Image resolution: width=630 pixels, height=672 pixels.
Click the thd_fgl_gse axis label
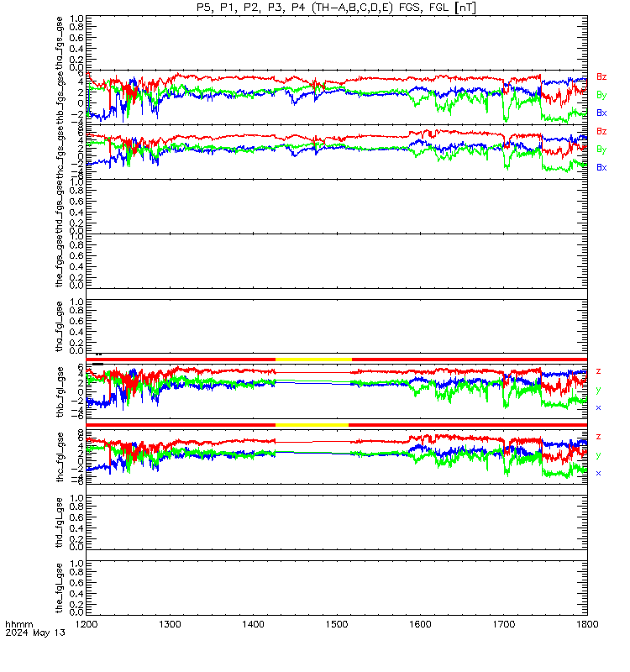coord(60,522)
